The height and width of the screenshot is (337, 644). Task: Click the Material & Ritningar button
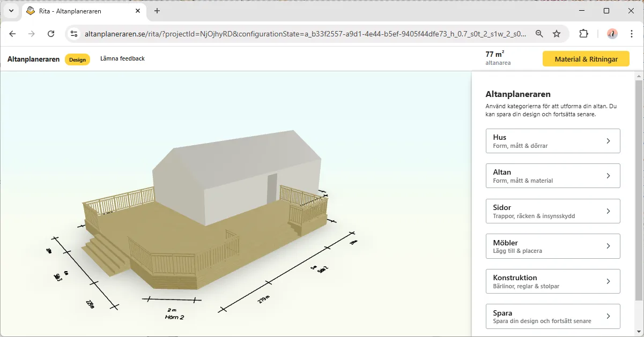coord(586,59)
